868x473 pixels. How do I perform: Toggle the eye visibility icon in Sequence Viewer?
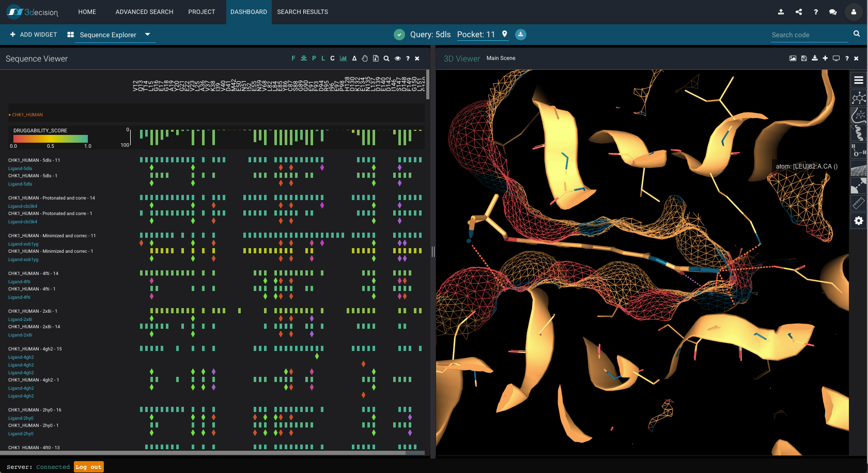397,58
